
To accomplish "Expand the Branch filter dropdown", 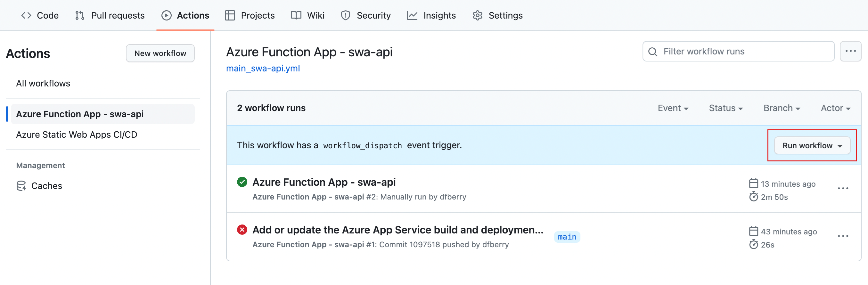I will pyautogui.click(x=782, y=108).
